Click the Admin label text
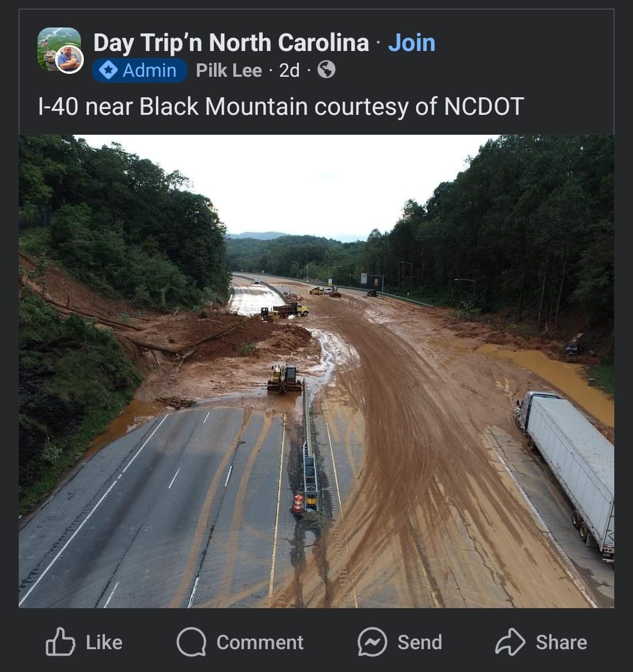This screenshot has width=633, height=672. [149, 70]
